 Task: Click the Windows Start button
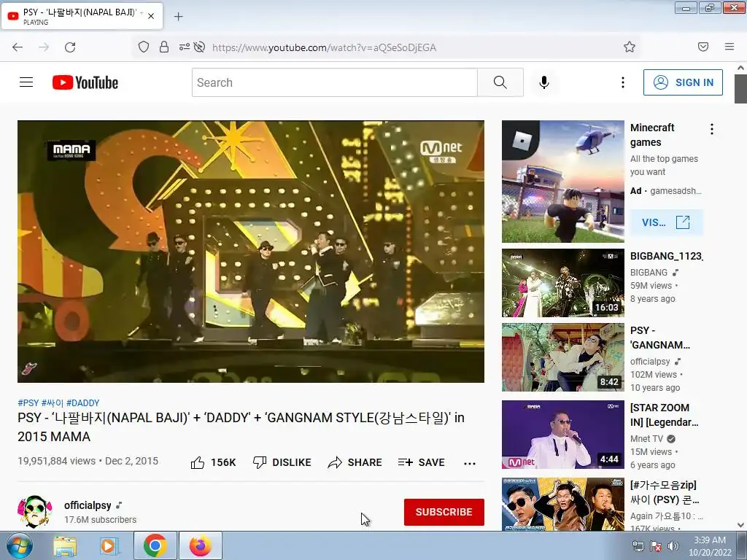(19, 545)
